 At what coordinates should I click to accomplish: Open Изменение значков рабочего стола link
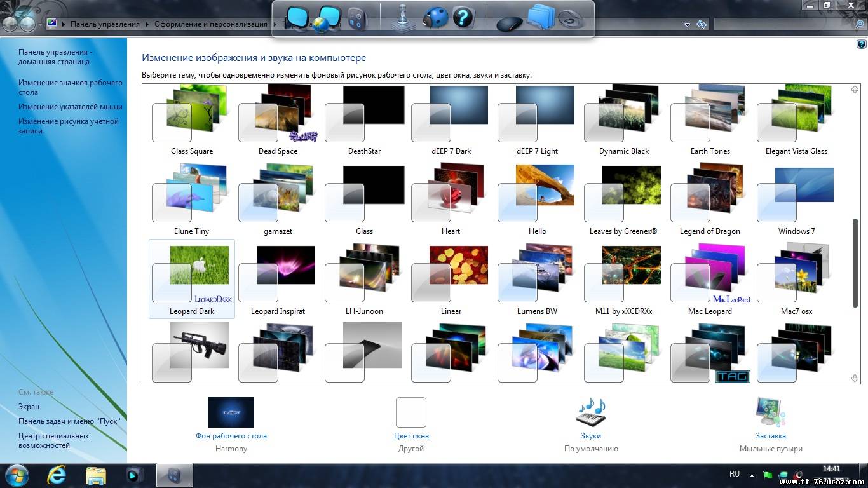click(71, 87)
